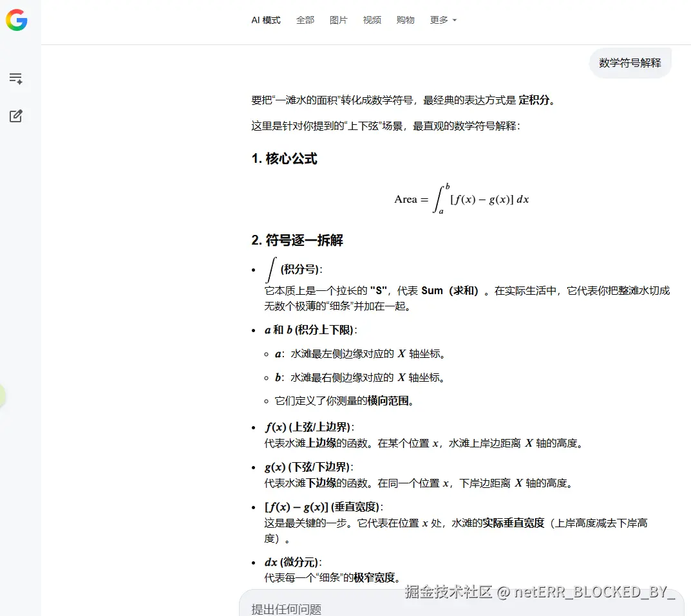The width and height of the screenshot is (691, 616).
Task: Click the pencil edit icon in the sidebar
Action: tap(16, 116)
